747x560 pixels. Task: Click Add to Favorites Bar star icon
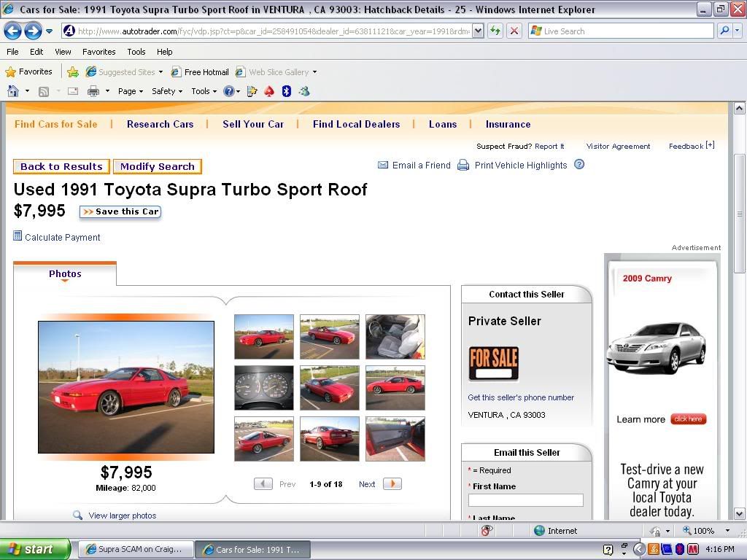pos(73,72)
